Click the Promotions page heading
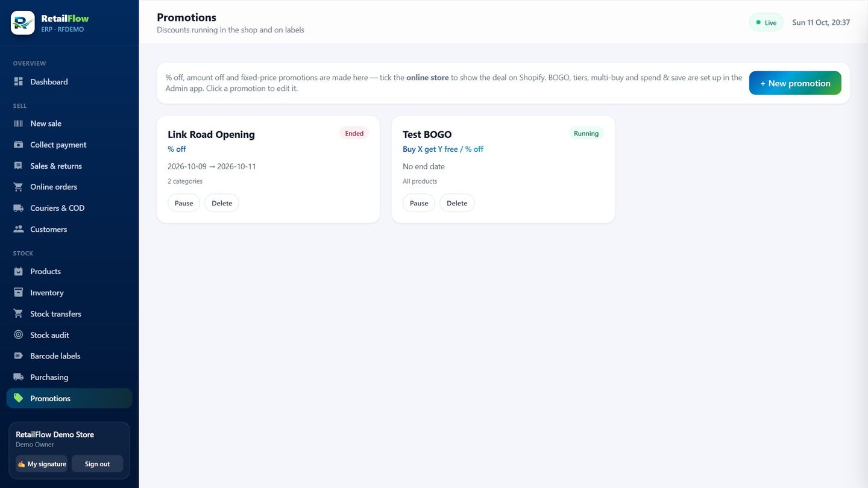 pyautogui.click(x=186, y=17)
